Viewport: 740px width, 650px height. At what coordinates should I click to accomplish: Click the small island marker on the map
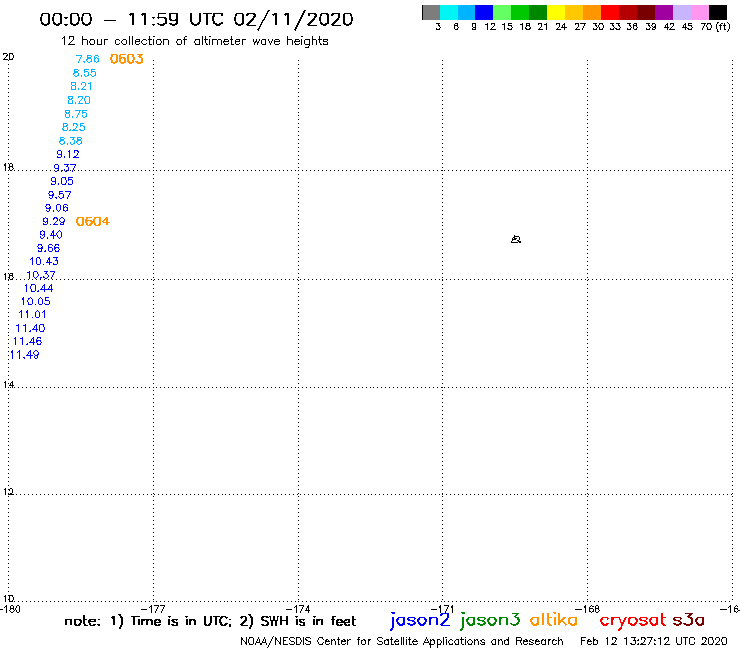pyautogui.click(x=516, y=239)
